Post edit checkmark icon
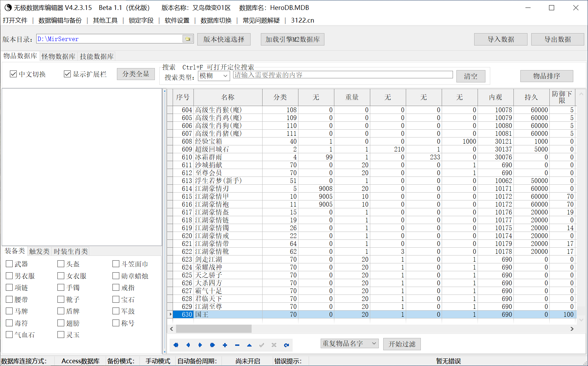This screenshot has height=366, width=588. (x=262, y=345)
